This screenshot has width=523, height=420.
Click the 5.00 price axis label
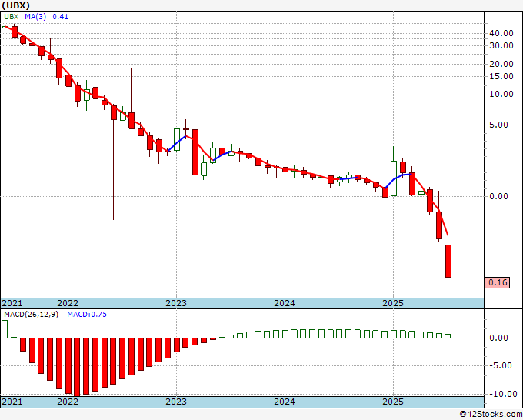[x=498, y=125]
